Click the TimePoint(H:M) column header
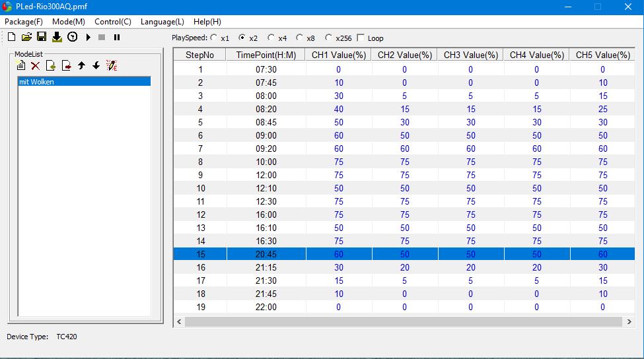 coord(266,55)
